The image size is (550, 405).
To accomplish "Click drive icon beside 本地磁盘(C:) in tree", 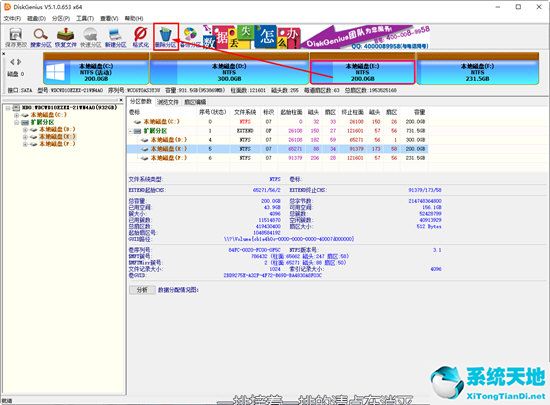I will 25,115.
